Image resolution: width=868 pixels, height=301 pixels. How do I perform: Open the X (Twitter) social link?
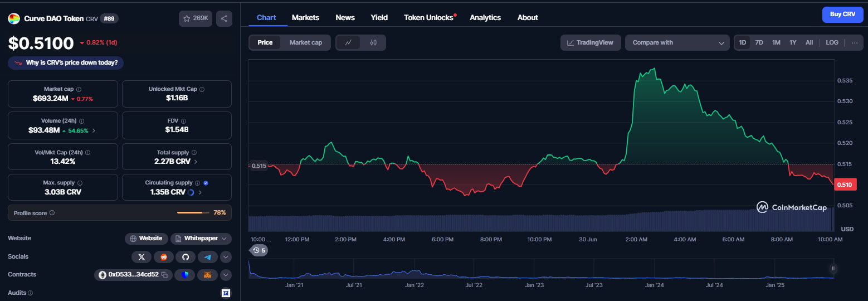142,257
